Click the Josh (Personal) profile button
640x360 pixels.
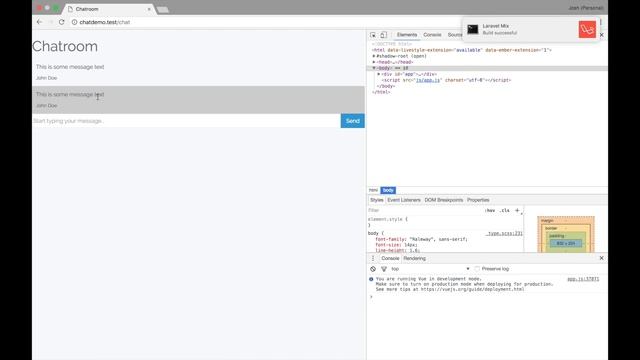(x=585, y=8)
